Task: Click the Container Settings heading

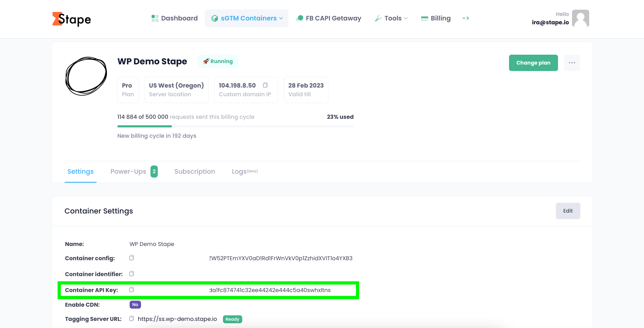Action: [x=99, y=211]
